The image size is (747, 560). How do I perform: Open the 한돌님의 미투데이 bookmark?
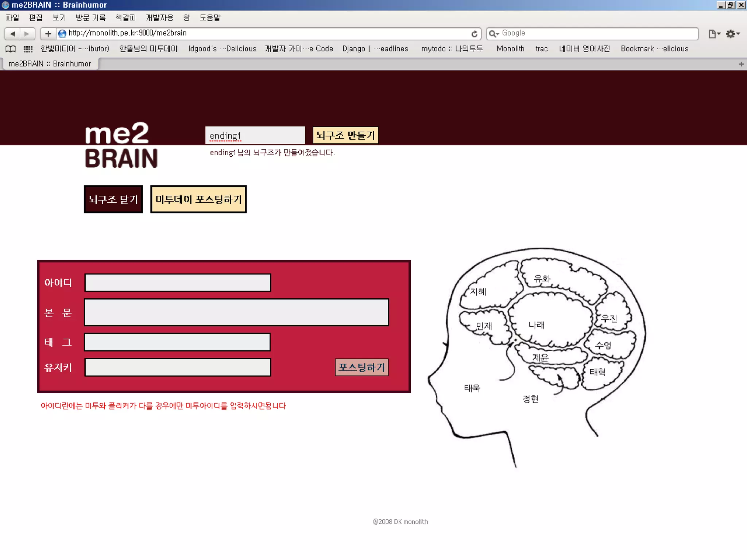pos(148,49)
